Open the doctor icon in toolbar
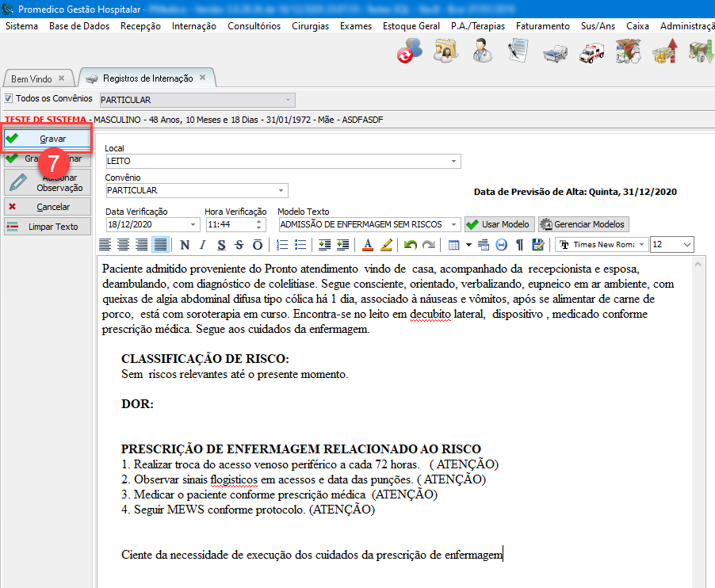Viewport: 715px width, 588px height. coord(481,52)
